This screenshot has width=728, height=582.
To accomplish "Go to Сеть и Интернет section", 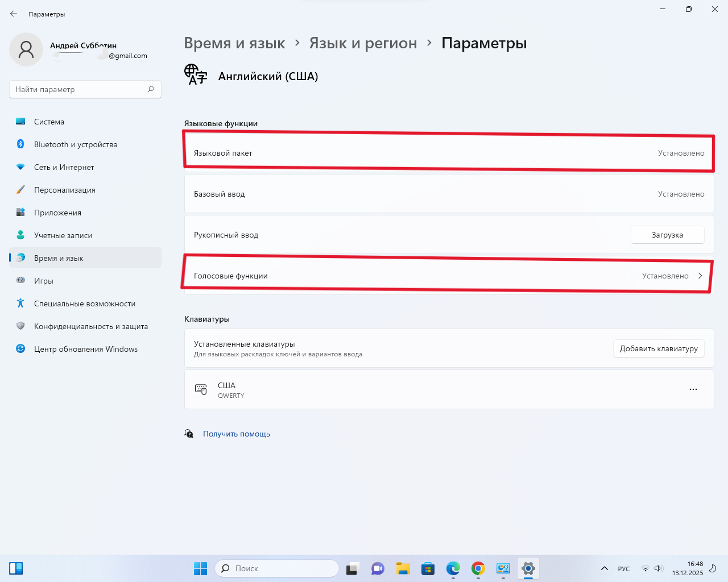I will (x=85, y=167).
